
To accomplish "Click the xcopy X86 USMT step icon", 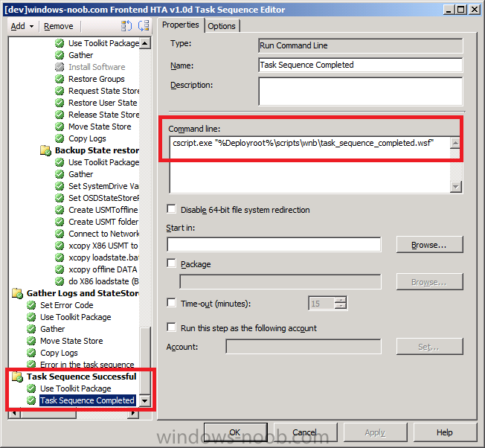I will (x=60, y=246).
